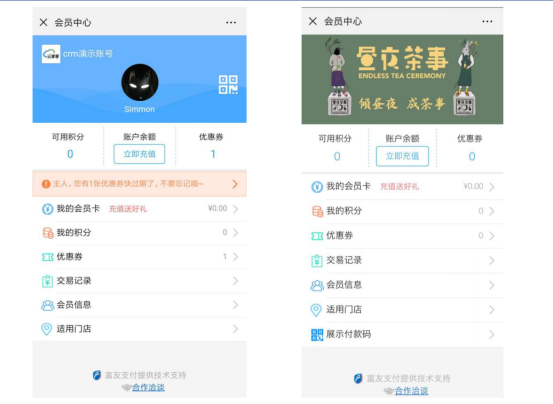Tap the Simmon profile avatar
Screen dimensions: 553x404
click(140, 82)
